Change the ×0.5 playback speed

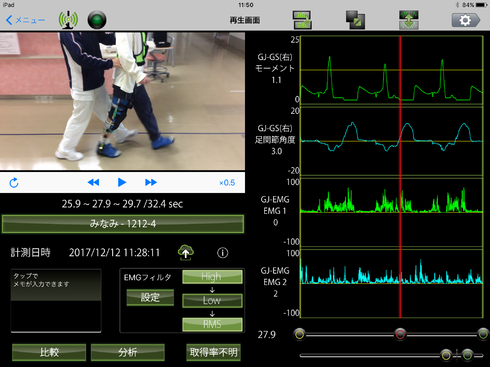tap(227, 183)
